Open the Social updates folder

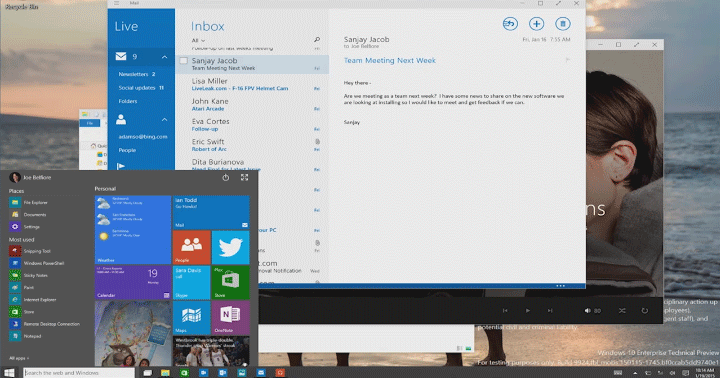coord(141,87)
